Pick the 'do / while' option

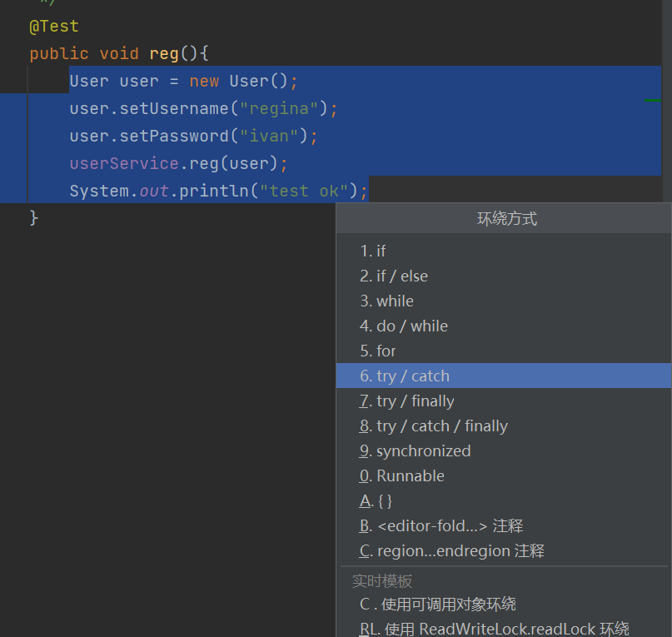pyautogui.click(x=404, y=326)
